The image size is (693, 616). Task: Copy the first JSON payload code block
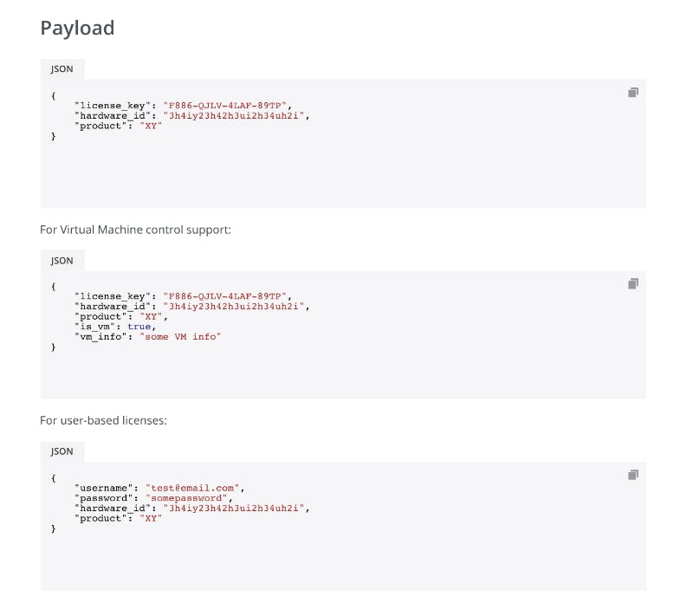click(633, 93)
